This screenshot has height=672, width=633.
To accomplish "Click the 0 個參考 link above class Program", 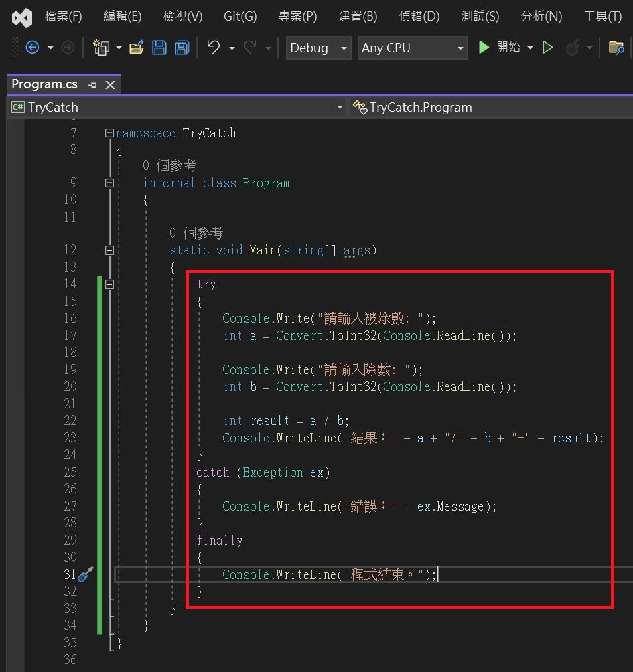I will tap(169, 165).
